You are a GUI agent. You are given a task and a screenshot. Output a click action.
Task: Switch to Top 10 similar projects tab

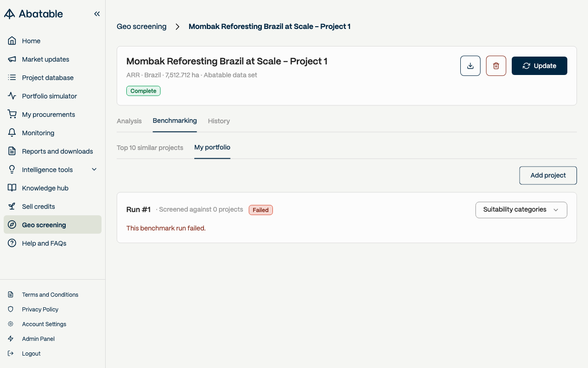(150, 148)
